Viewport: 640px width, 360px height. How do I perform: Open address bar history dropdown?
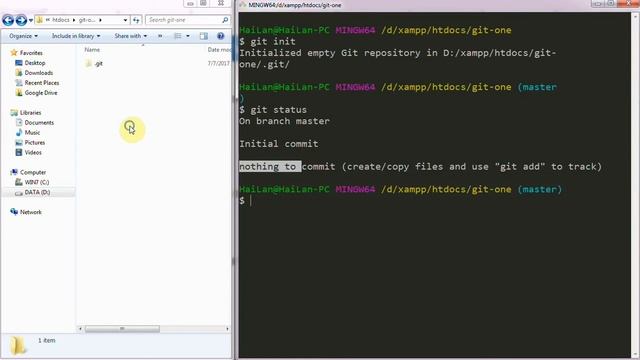125,20
